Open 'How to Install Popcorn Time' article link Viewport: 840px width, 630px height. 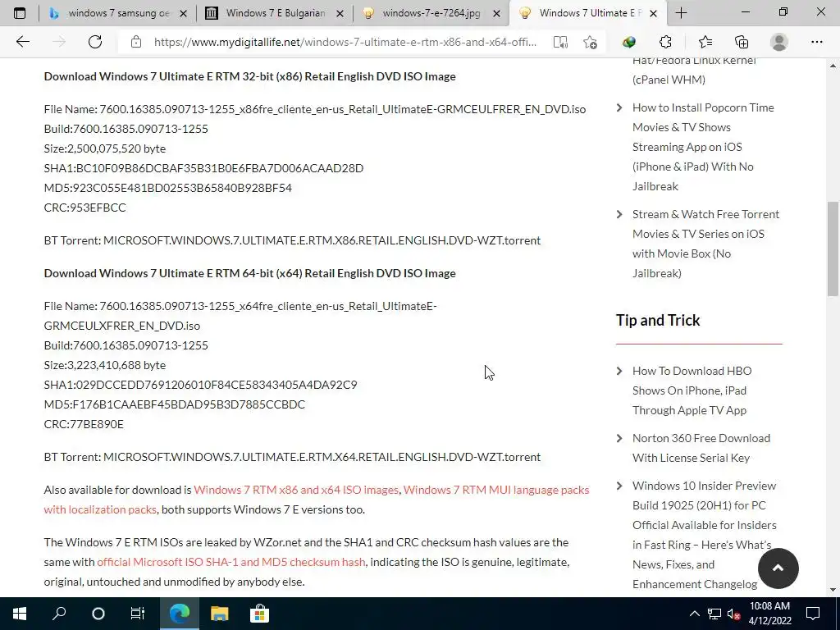tap(703, 147)
